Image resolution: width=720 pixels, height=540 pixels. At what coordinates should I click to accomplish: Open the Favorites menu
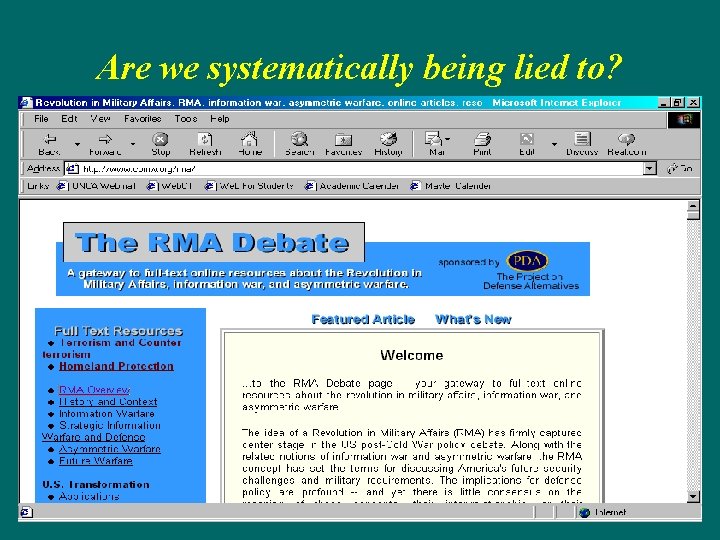pos(142,119)
